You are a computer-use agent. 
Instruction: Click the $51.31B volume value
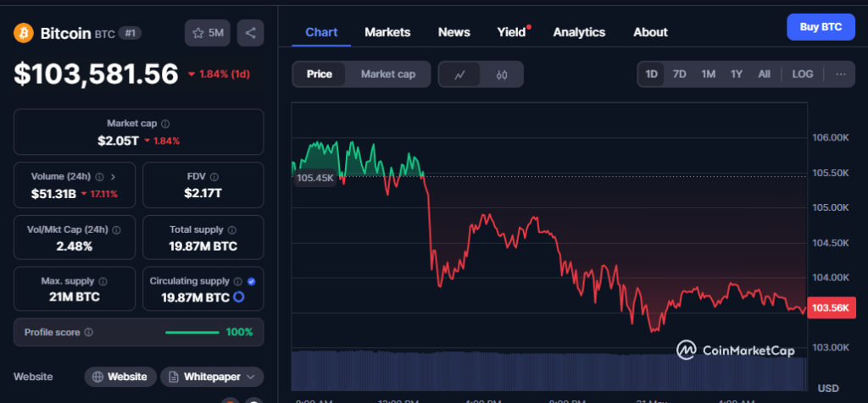[x=53, y=194]
